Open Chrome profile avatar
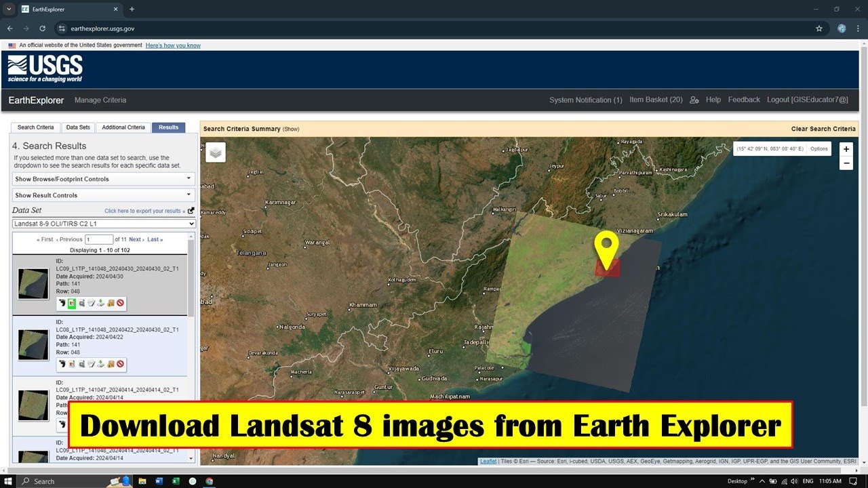 (842, 28)
